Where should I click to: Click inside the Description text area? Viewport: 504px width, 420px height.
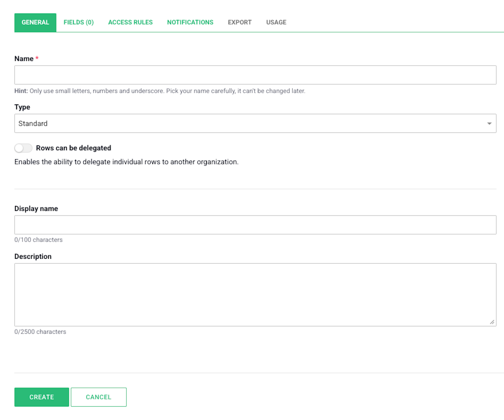tap(255, 295)
